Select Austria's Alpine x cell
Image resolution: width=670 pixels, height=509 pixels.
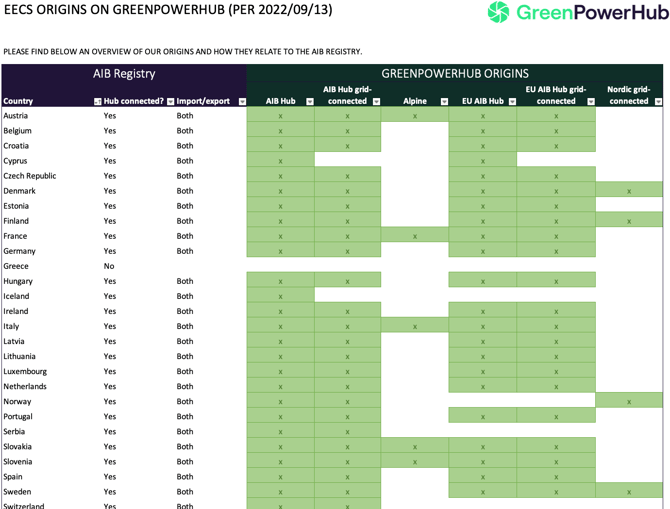(414, 115)
